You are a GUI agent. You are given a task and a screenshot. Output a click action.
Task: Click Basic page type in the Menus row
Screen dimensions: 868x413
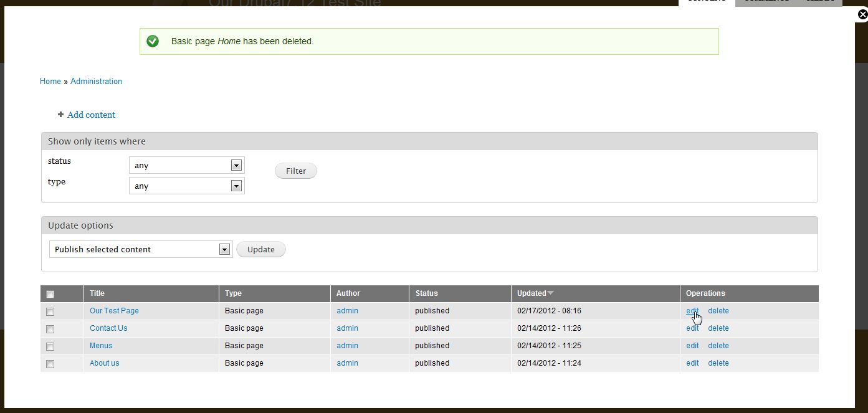point(244,346)
